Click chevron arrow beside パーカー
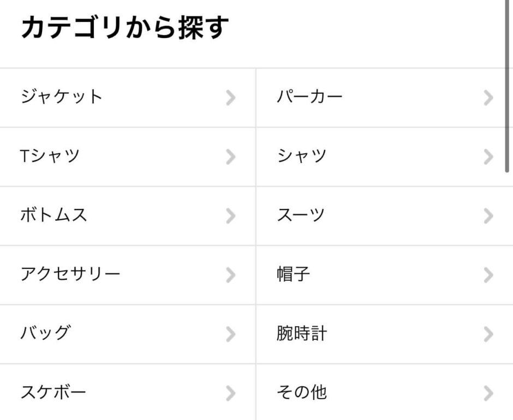Image resolution: width=513 pixels, height=420 pixels. pos(488,98)
